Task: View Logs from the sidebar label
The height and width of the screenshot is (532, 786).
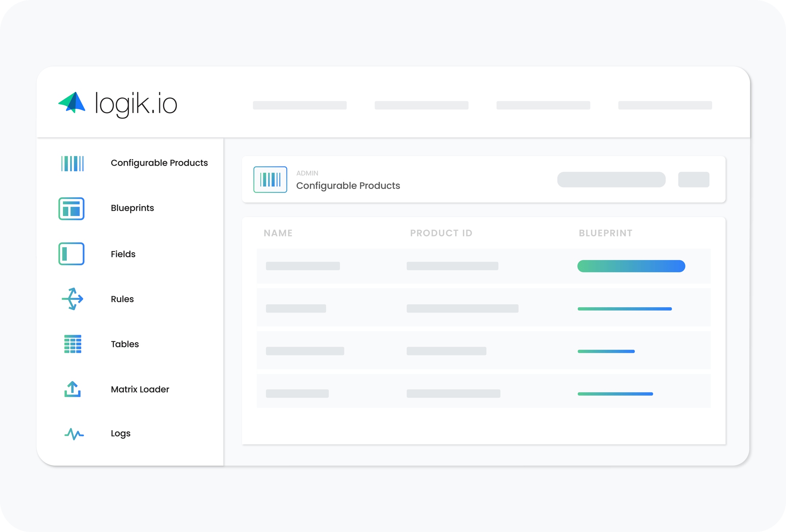Action: pyautogui.click(x=121, y=433)
